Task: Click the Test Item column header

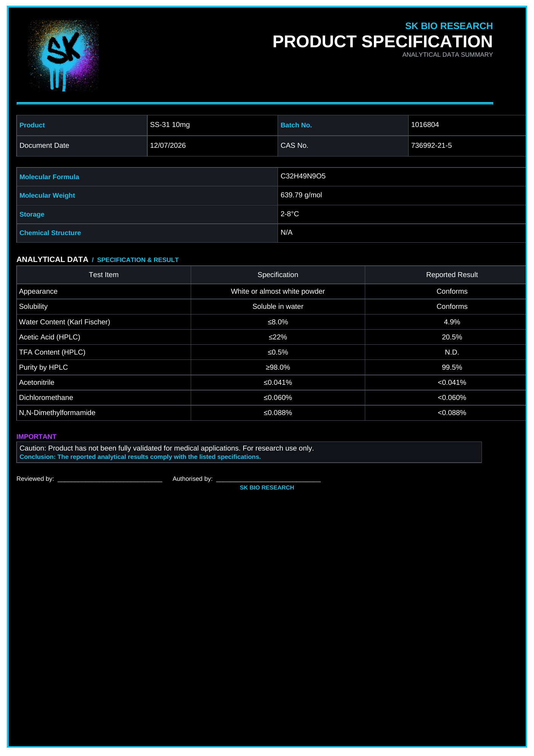Action: (x=104, y=275)
